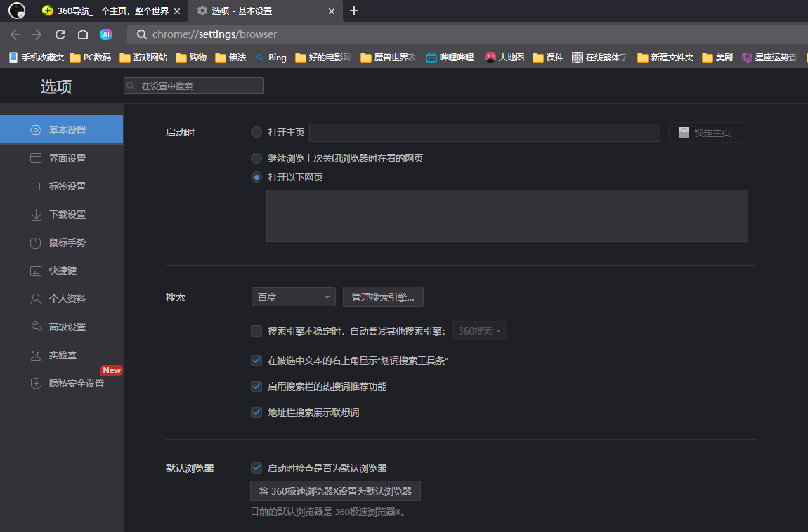Screen dimensions: 808x532
Task: Select the 打开主页 startup option
Action: [256, 132]
